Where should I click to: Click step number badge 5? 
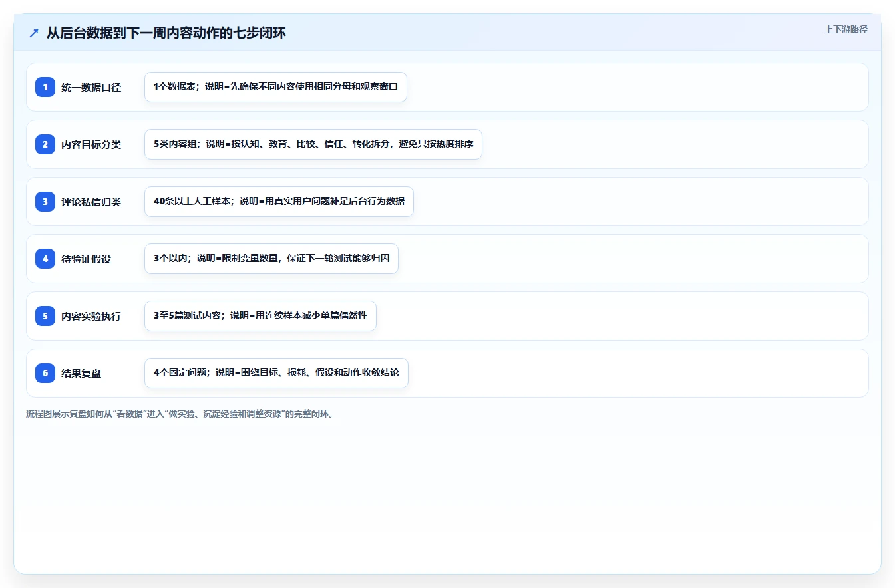[x=45, y=316]
